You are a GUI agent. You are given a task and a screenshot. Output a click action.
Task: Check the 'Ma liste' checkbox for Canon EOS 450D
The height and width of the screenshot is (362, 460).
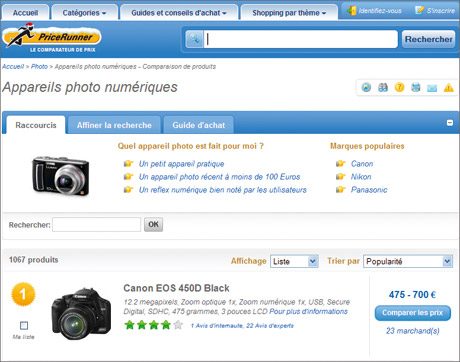tap(24, 325)
